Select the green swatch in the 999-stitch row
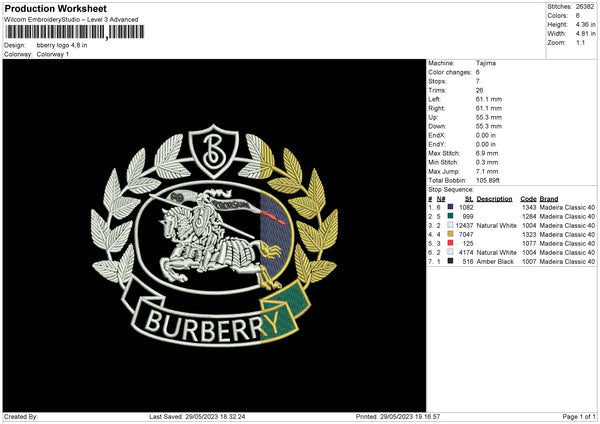 point(450,216)
